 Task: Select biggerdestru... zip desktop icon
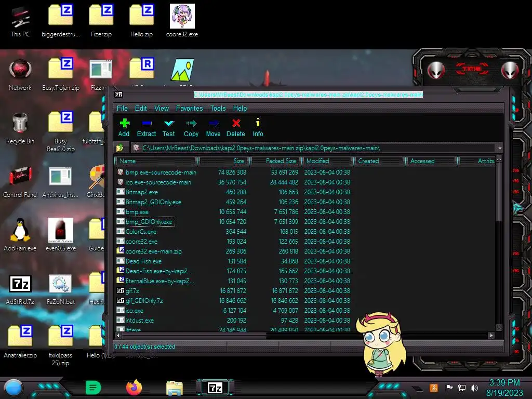(x=61, y=21)
